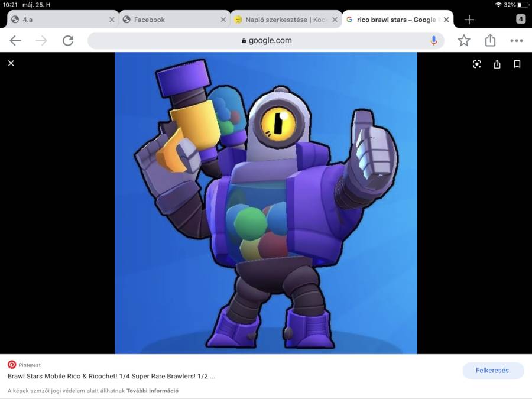Click the Pinterest source label
The height and width of the screenshot is (399, 532).
point(30,365)
